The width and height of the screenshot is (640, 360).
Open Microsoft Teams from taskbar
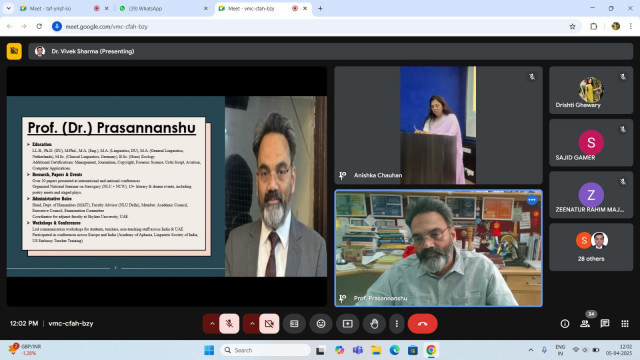pos(358,350)
